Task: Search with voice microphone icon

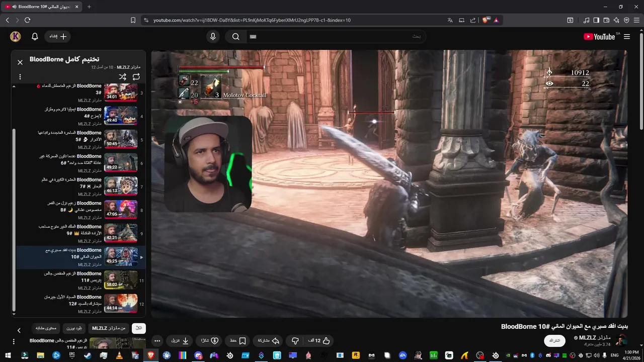Action: coord(213,37)
